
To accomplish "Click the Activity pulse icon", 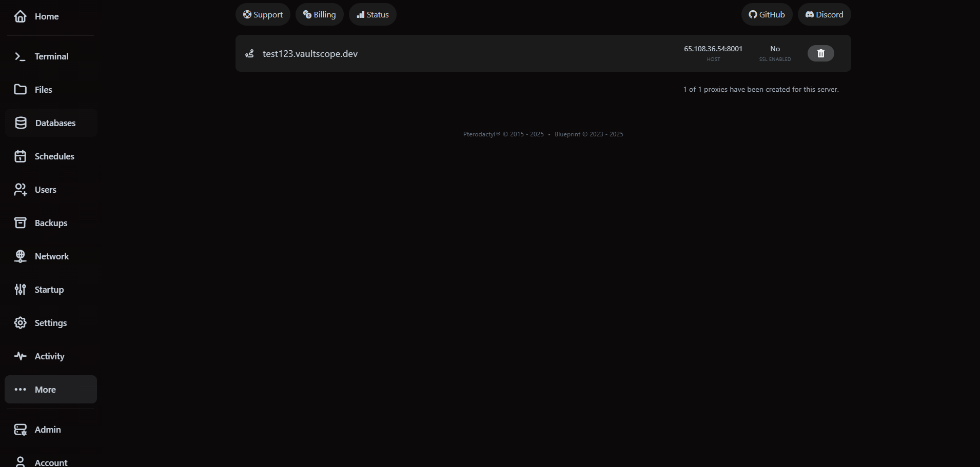I will click(20, 356).
